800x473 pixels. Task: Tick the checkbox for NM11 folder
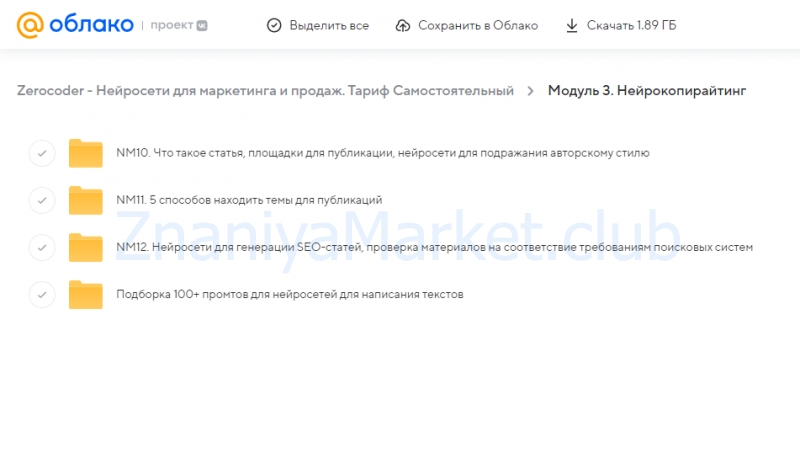coord(42,200)
